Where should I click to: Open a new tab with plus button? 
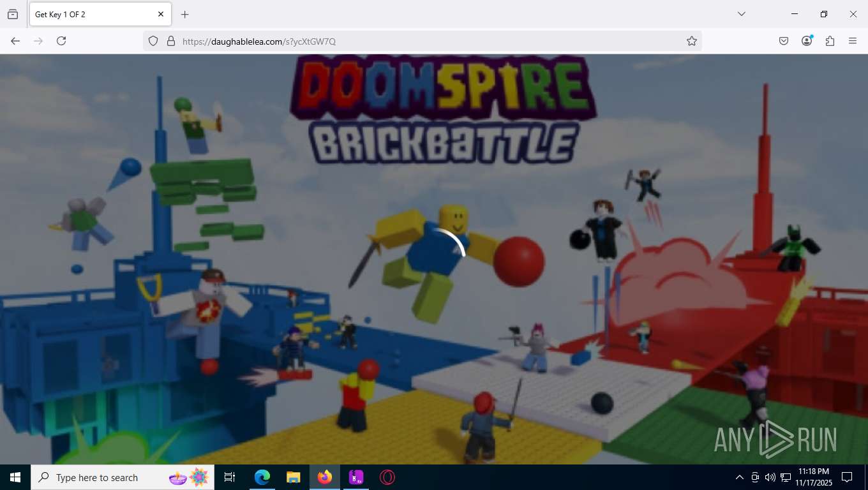point(184,14)
